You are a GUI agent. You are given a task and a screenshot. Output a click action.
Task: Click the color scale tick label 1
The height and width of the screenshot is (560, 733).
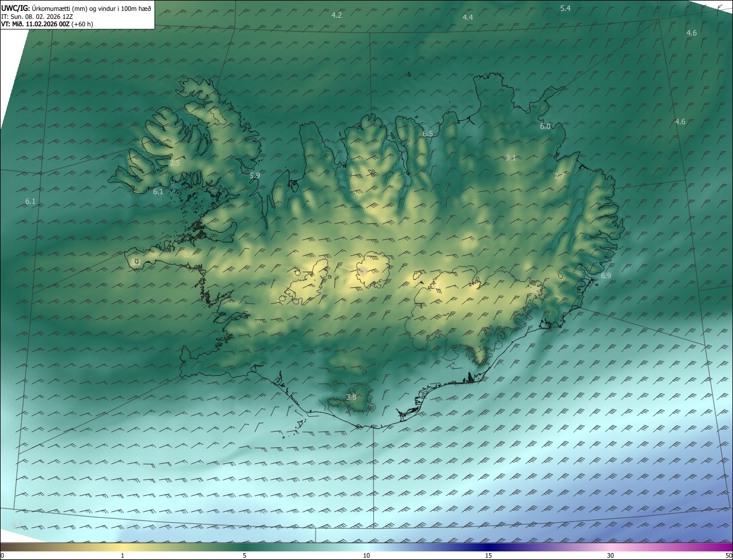pyautogui.click(x=123, y=555)
